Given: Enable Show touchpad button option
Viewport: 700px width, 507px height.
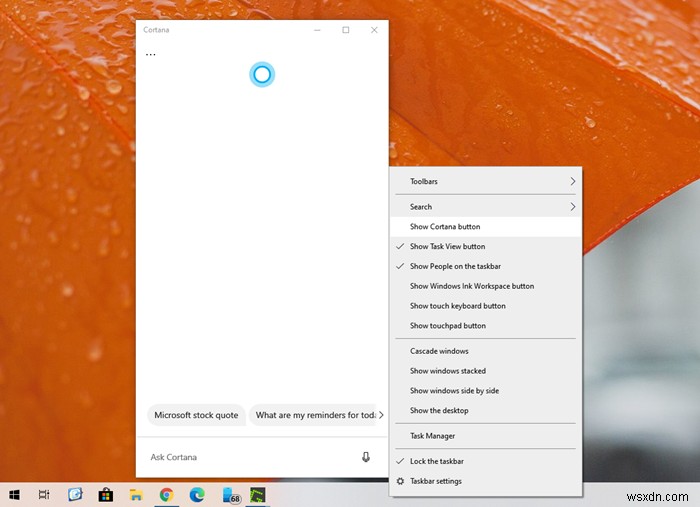Looking at the screenshot, I should pos(486,326).
